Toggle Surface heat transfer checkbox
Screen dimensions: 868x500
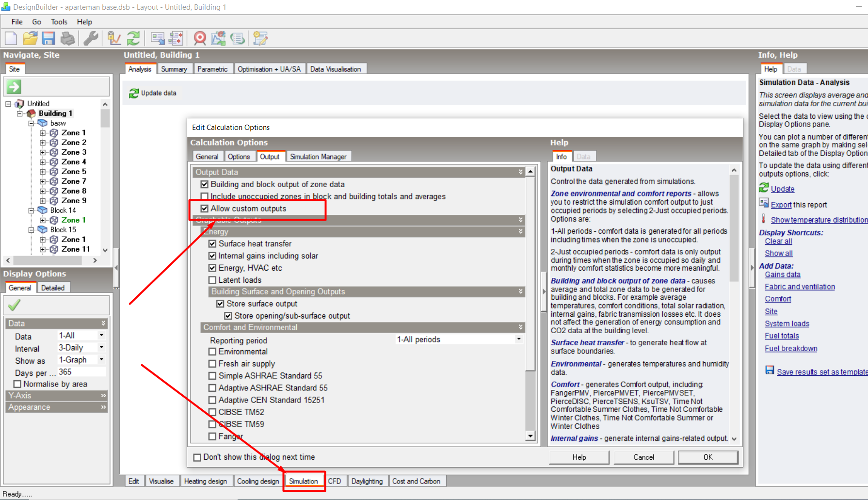(x=212, y=243)
